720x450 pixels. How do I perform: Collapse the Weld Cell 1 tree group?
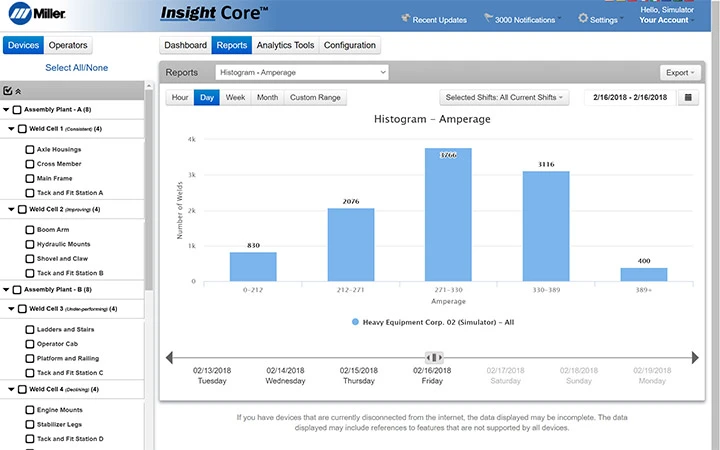[11, 129]
